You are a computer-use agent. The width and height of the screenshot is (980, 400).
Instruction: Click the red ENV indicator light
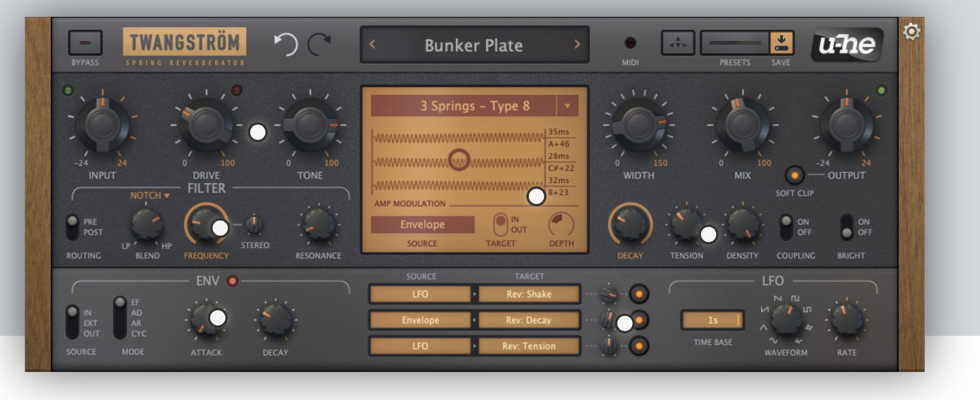point(232,281)
